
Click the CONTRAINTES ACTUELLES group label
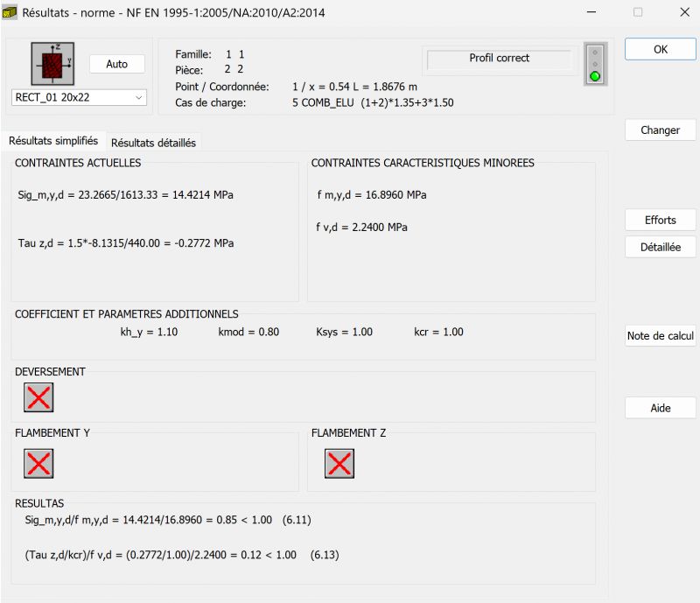coord(78,163)
